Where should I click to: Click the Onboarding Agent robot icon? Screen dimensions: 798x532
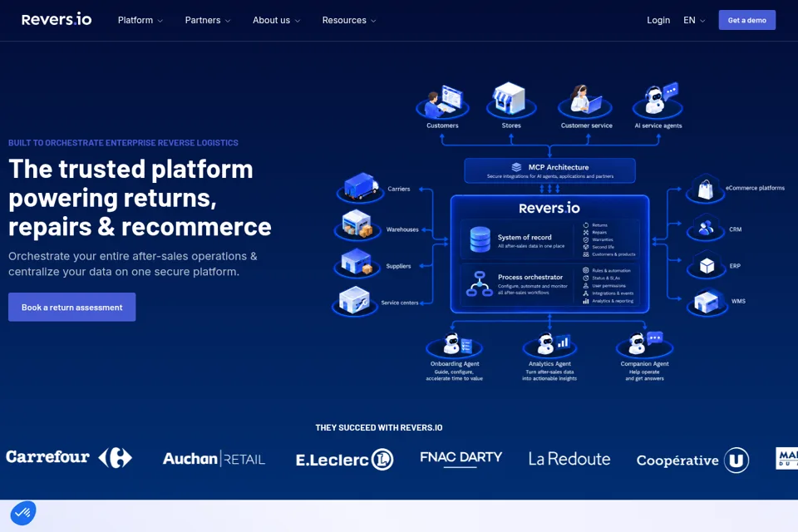point(455,345)
